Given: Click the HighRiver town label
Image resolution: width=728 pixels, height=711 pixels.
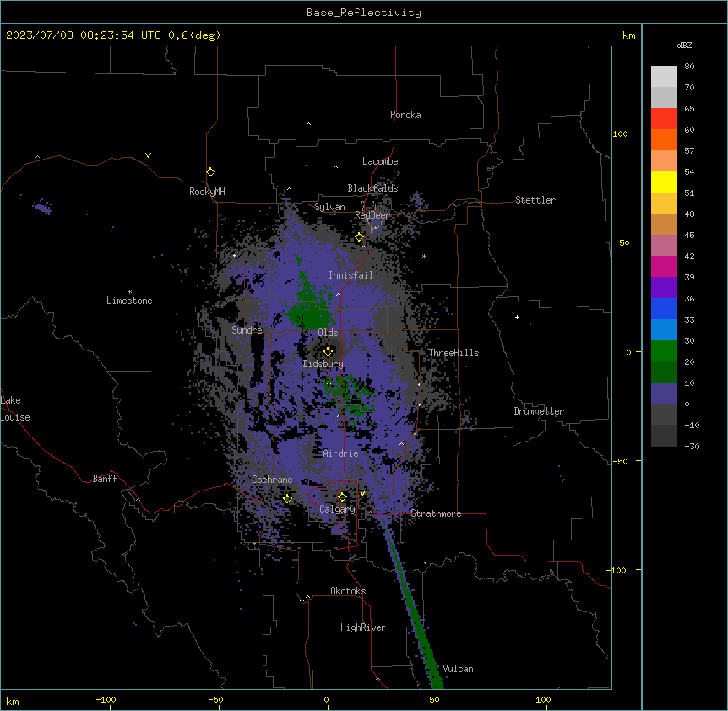Looking at the screenshot, I should coord(362,627).
